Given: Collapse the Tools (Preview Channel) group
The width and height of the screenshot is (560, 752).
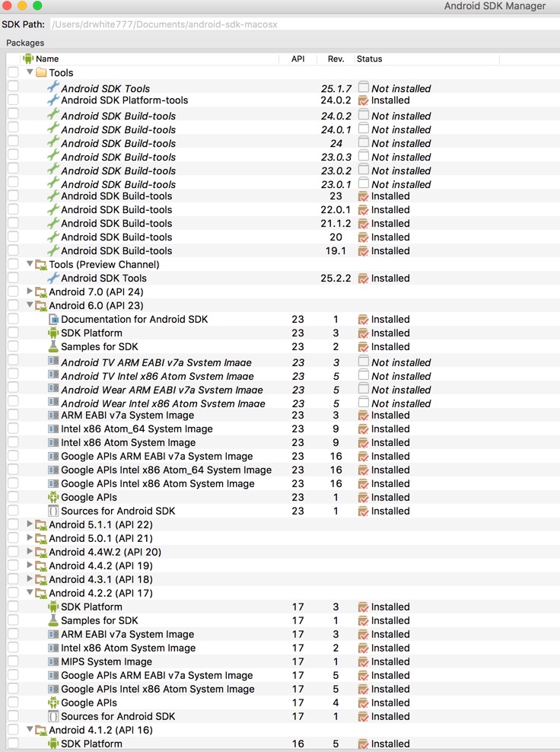Looking at the screenshot, I should [30, 264].
